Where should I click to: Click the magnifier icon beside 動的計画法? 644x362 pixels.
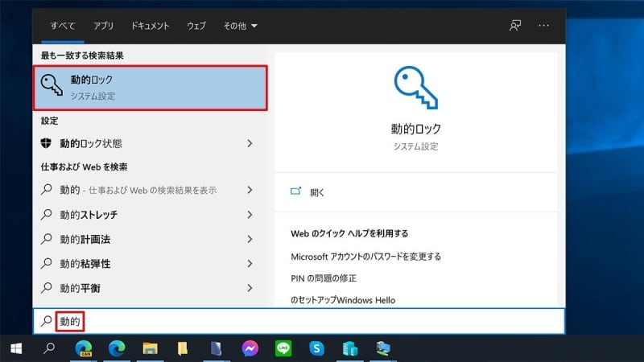47,239
